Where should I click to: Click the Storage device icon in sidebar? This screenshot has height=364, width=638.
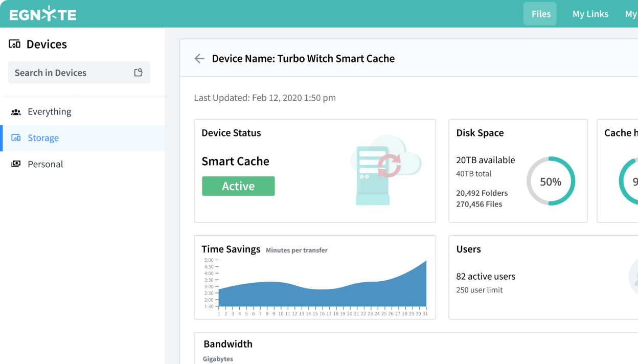click(16, 138)
